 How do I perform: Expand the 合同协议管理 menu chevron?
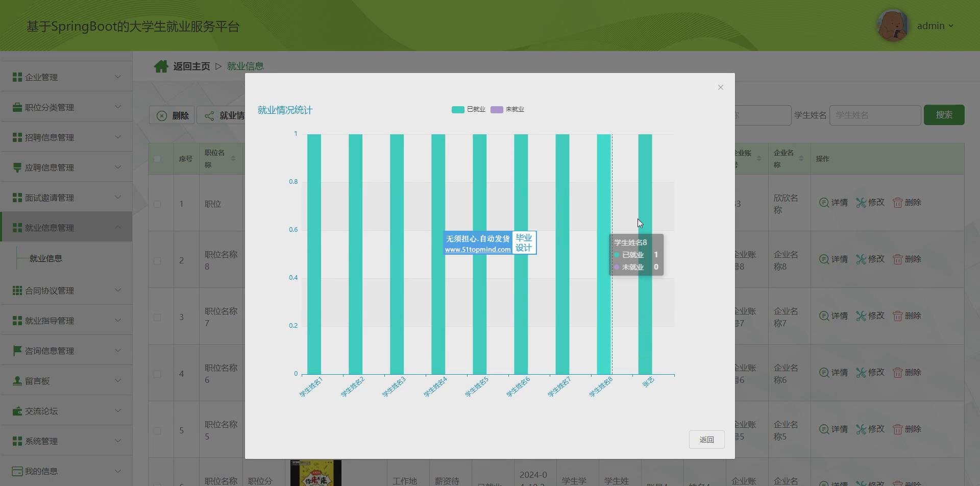[118, 290]
